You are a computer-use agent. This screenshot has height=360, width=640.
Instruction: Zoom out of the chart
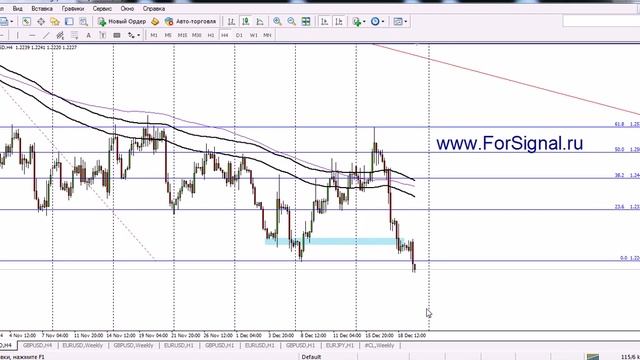[x=291, y=22]
